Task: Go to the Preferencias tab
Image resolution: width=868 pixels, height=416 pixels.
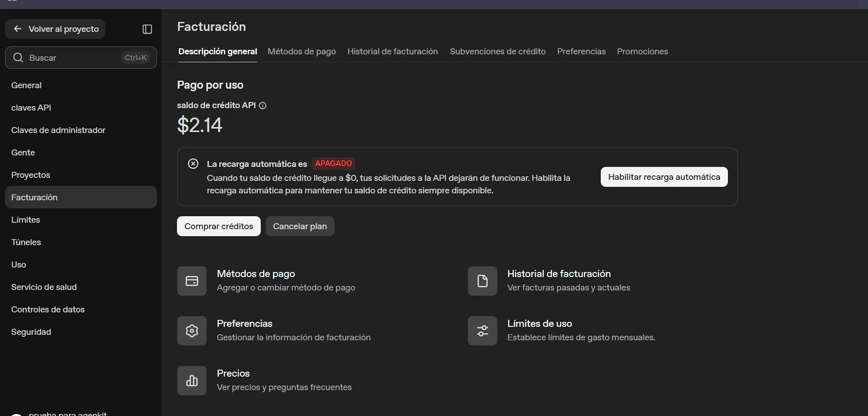Action: coord(581,51)
